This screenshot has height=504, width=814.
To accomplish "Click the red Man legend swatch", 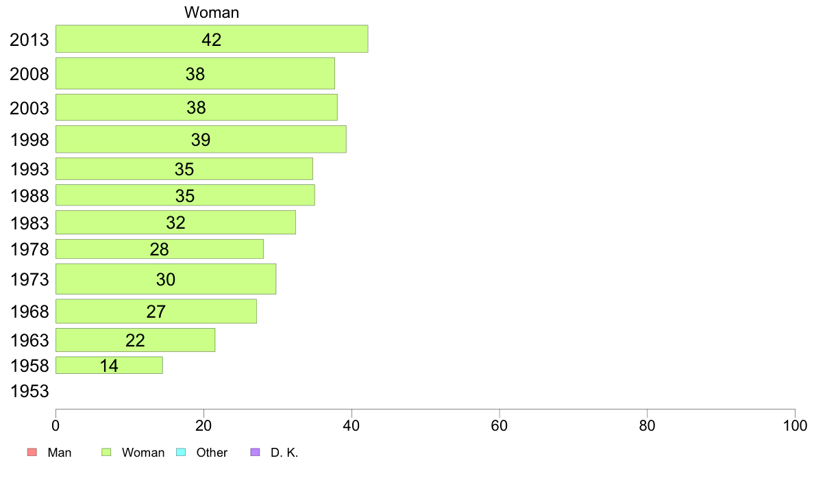I will tap(32, 452).
